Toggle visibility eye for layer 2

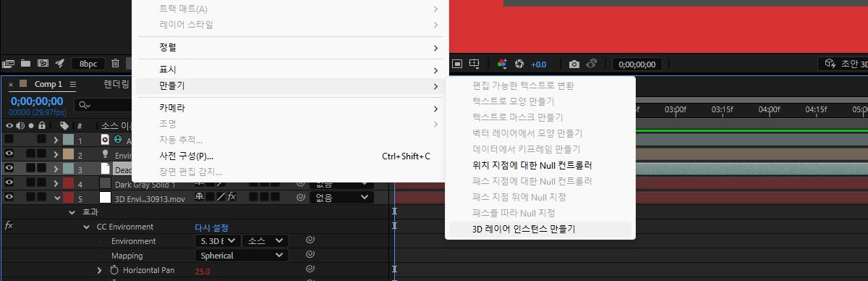pos(9,154)
